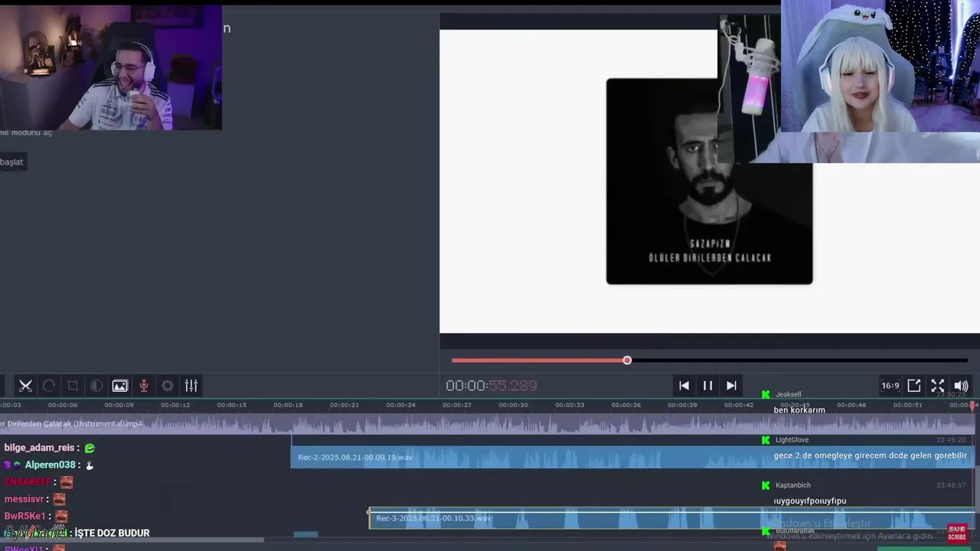Click the Jeaksell chat username
980x551 pixels.
pyautogui.click(x=789, y=395)
